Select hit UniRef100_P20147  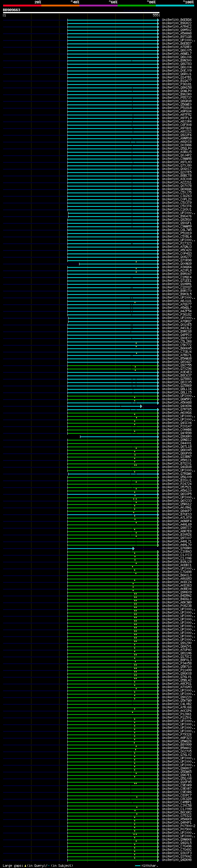[x=177, y=426]
